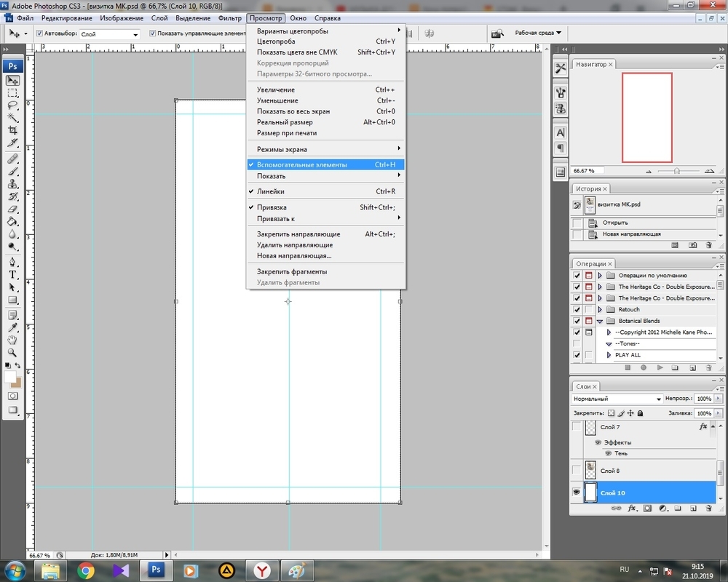Open the Фильтр menu
The height and width of the screenshot is (582, 728).
click(x=230, y=18)
